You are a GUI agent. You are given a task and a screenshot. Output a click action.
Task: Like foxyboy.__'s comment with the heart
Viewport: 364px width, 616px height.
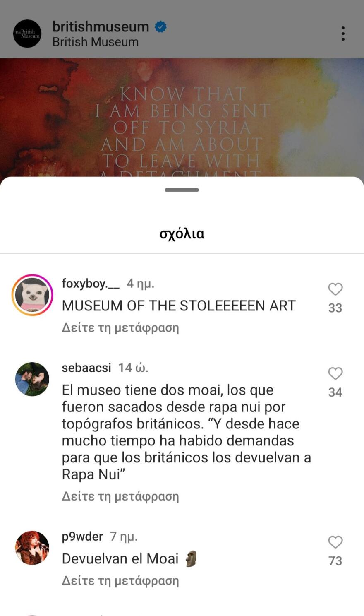[335, 289]
